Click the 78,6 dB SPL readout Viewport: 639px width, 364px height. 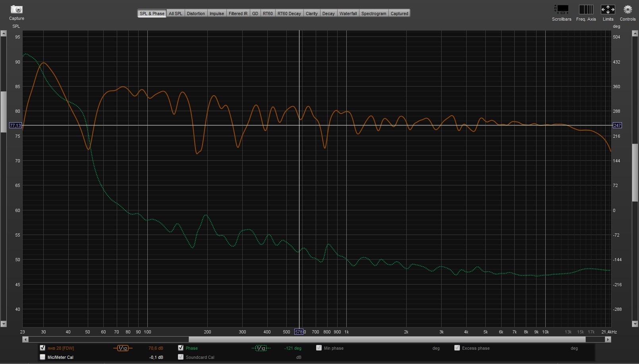156,348
